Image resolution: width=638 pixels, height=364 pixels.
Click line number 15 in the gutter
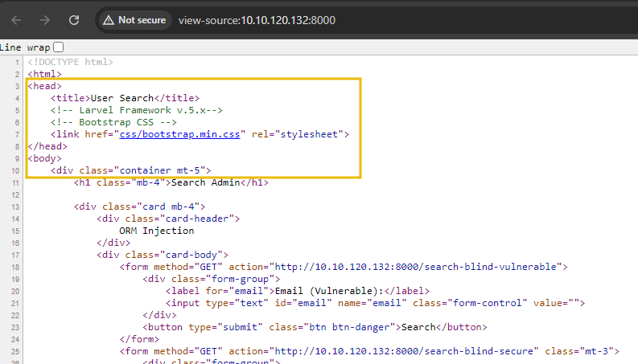coord(16,231)
